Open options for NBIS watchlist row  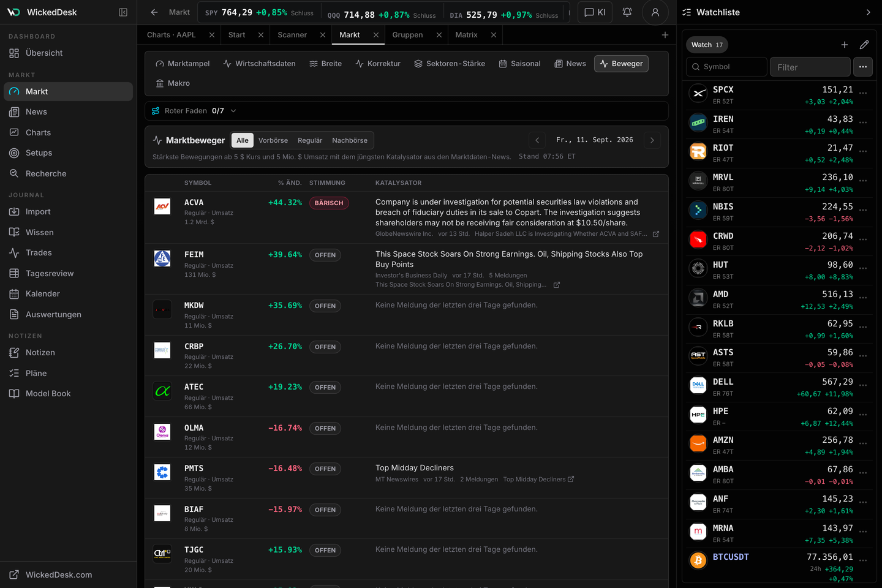pyautogui.click(x=863, y=211)
